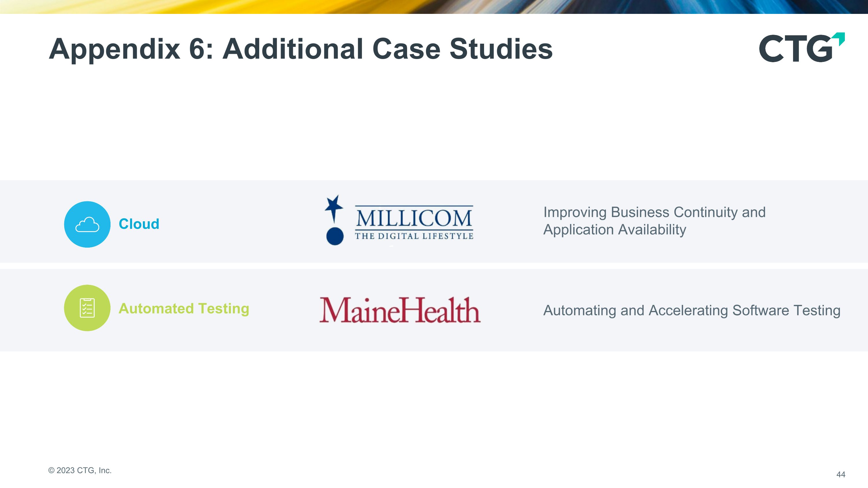Click 'Improving Business Continuity and' text line
This screenshot has height=488, width=868.
tap(654, 212)
